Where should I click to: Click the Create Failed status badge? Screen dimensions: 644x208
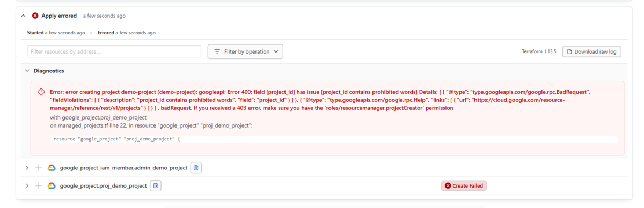[464, 185]
